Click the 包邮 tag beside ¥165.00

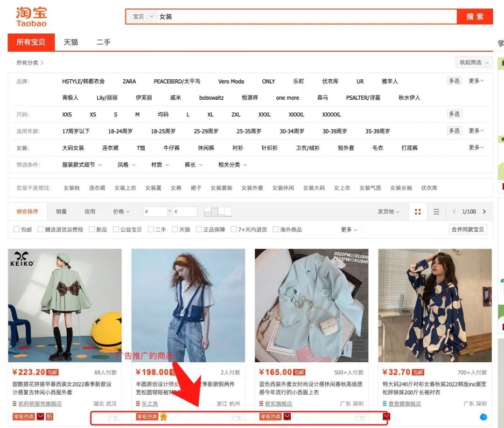click(299, 373)
